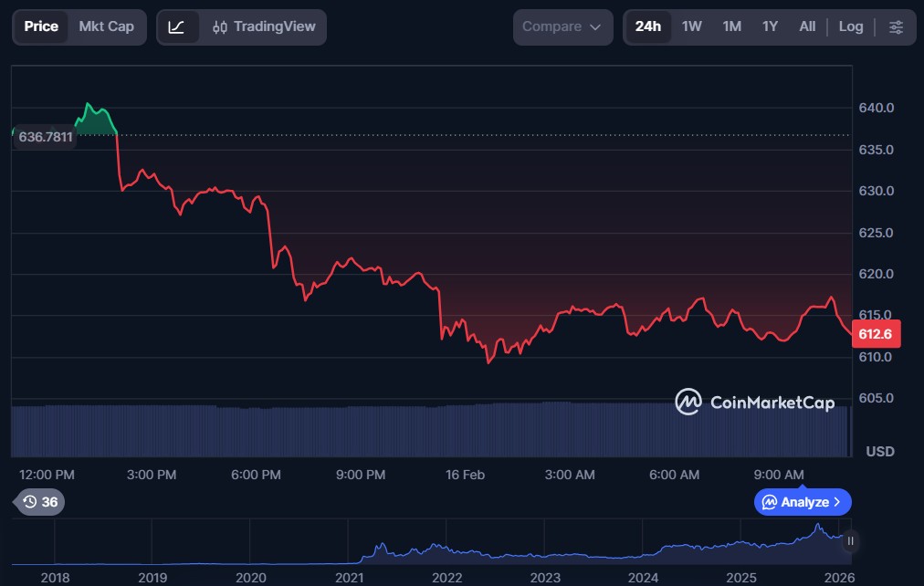Viewport: 924px width, 586px height.
Task: Grab the range handle at the right of the mini timeline
Action: tap(850, 541)
